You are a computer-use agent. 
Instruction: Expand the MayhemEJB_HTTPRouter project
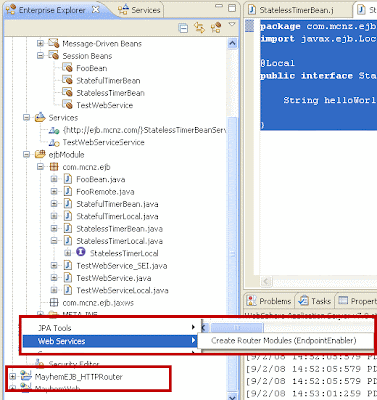[12, 377]
